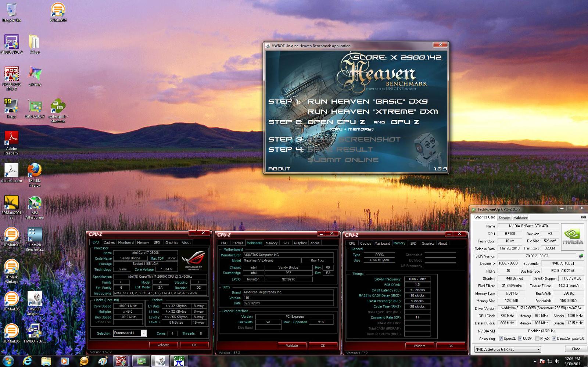Launch the CPUID ROG CPU-Z desktop shortcut
Screen dimensions: 588x367
tap(11, 79)
